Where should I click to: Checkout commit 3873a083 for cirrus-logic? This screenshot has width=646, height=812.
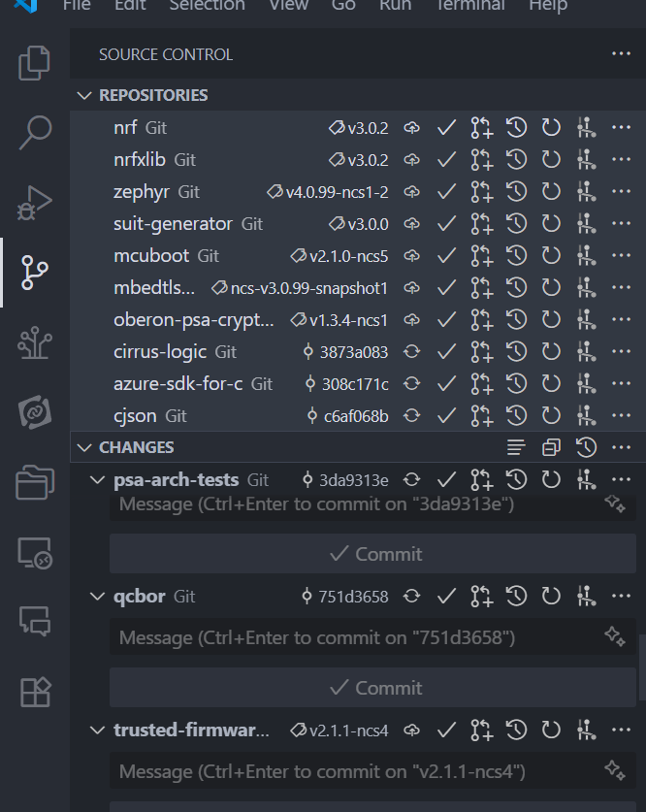pyautogui.click(x=345, y=352)
